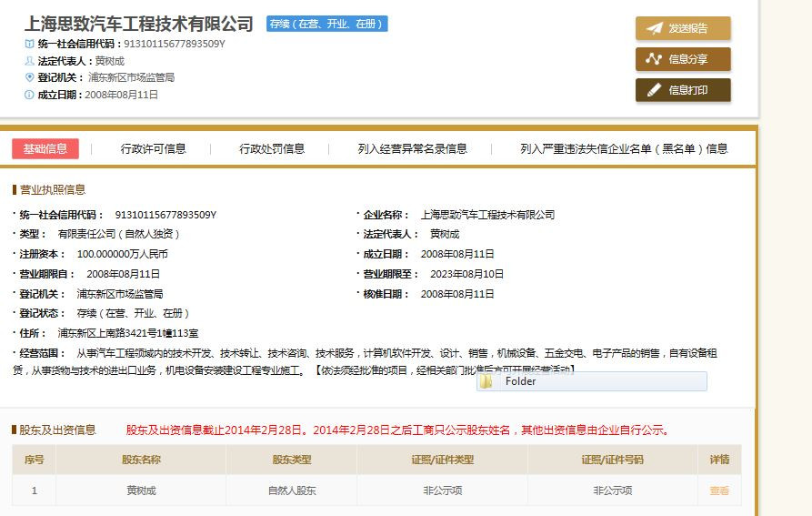Click row number 1 in shareholder table
Viewport: 812px width, 516px height.
35,491
